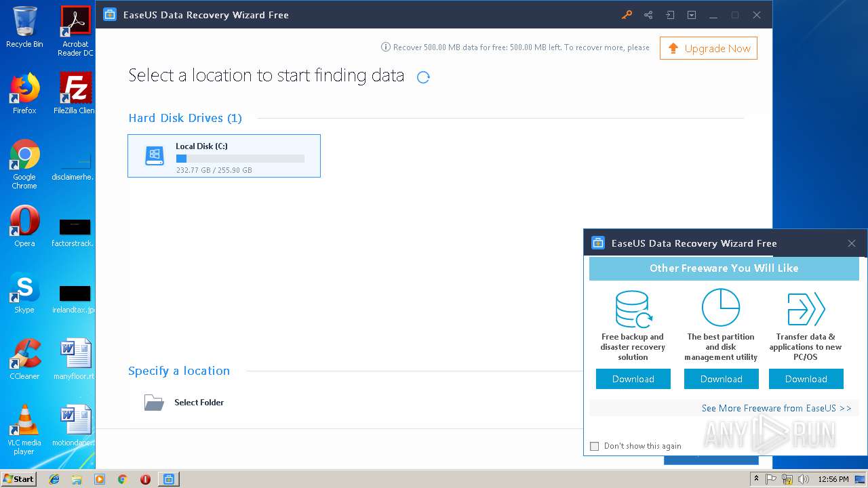Show hidden system tray icons
This screenshot has width=868, height=488.
(756, 479)
